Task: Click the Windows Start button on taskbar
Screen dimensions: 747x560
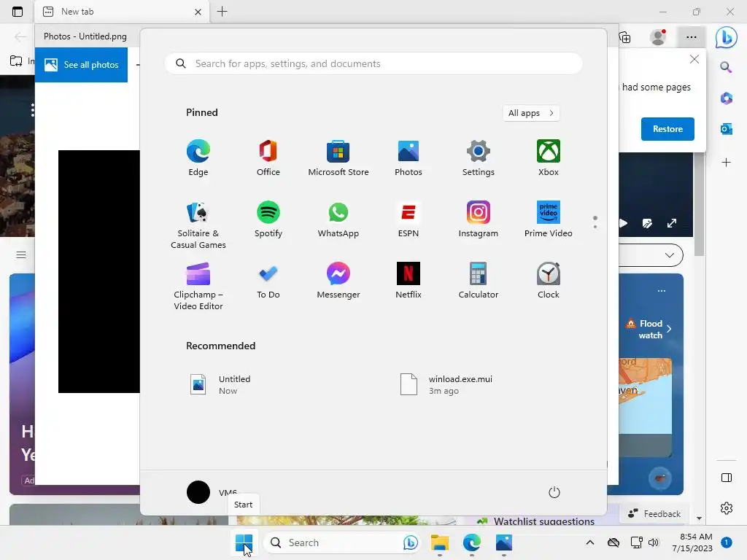Action: [x=244, y=542]
